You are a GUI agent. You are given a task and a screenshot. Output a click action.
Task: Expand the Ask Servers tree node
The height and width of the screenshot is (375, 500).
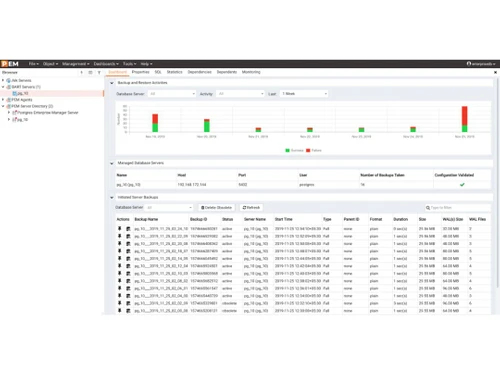[x=3, y=80]
